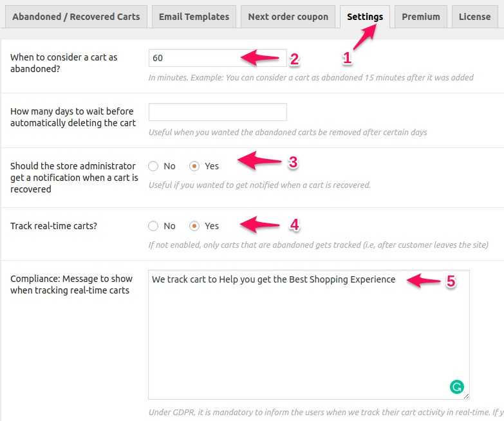Click the 'Track real-time carts?' label

[53, 226]
